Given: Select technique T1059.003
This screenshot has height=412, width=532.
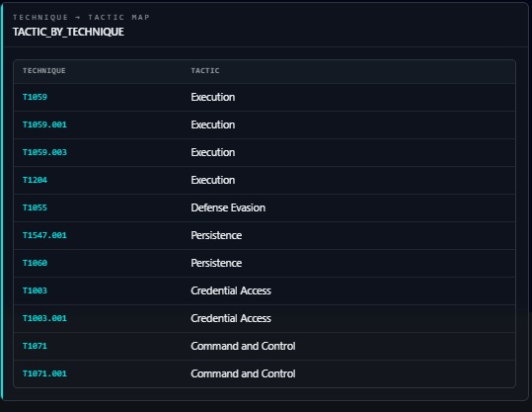Looking at the screenshot, I should coord(44,152).
